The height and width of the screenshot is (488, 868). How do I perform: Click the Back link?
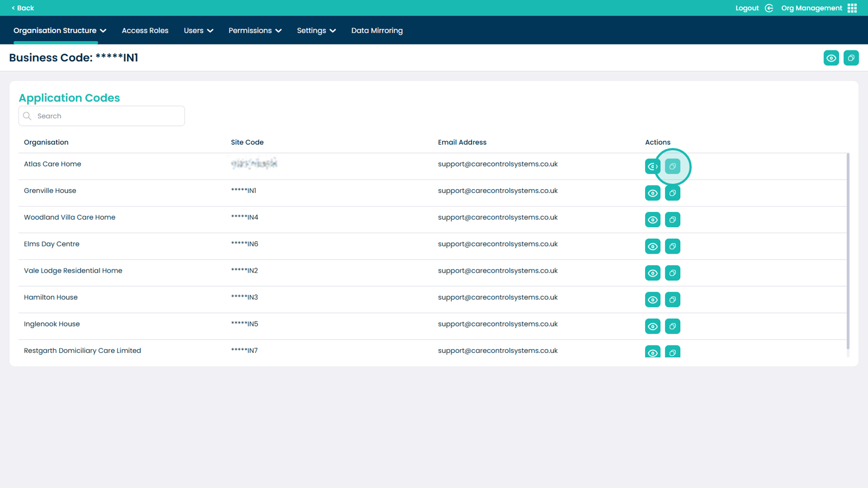[23, 8]
